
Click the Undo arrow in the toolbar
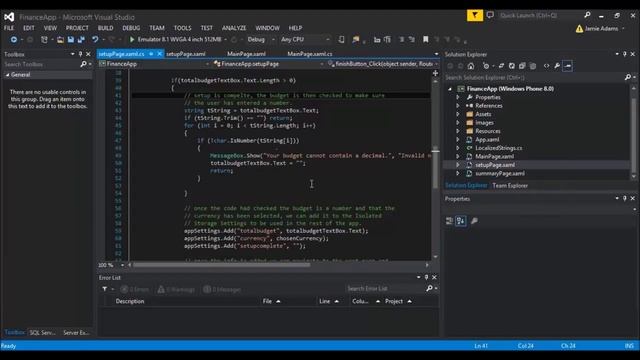pyautogui.click(x=95, y=40)
